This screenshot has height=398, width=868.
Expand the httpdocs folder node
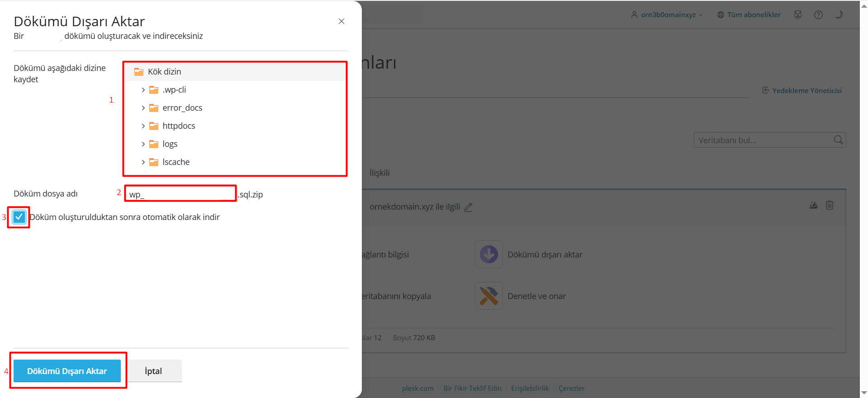click(x=143, y=126)
